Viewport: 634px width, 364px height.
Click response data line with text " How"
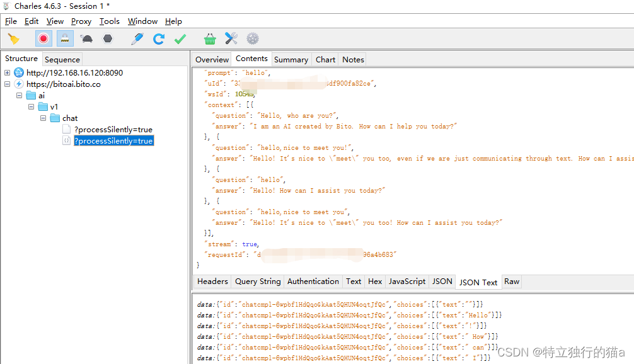(x=347, y=336)
